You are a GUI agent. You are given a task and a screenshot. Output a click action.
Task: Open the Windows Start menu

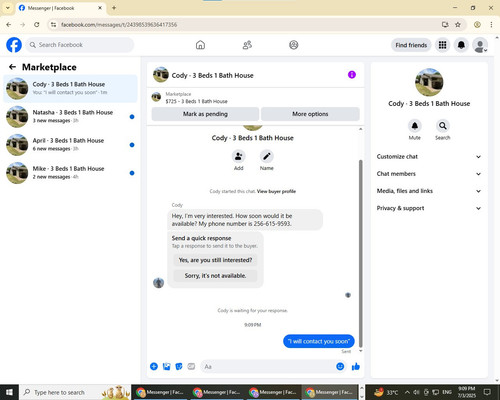pos(9,392)
